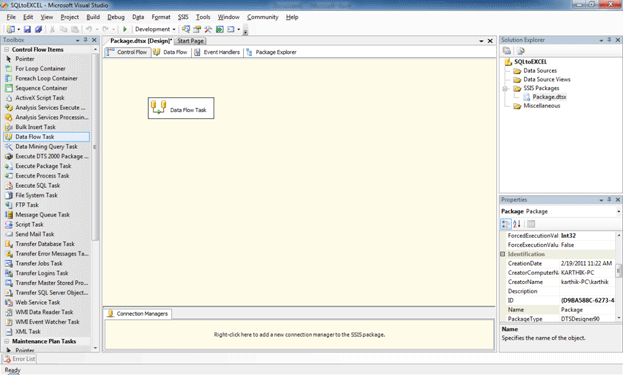Screen dimensions: 623x375
Task: Click the Save icon in toolbar
Action: coord(27,29)
